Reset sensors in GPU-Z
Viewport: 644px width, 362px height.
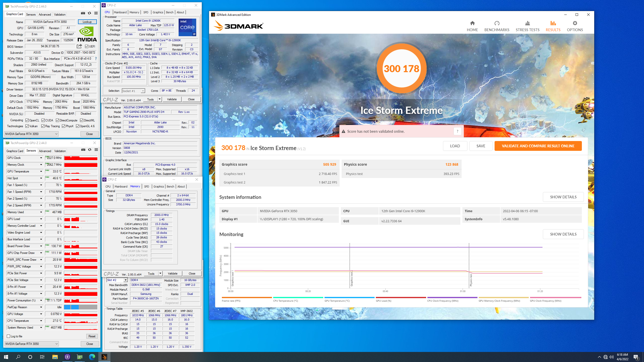click(92, 336)
